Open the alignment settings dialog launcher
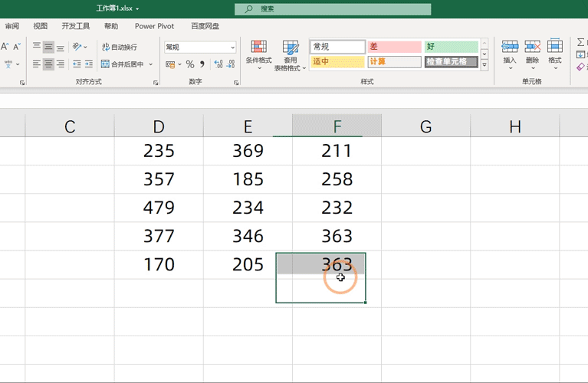 coord(156,83)
